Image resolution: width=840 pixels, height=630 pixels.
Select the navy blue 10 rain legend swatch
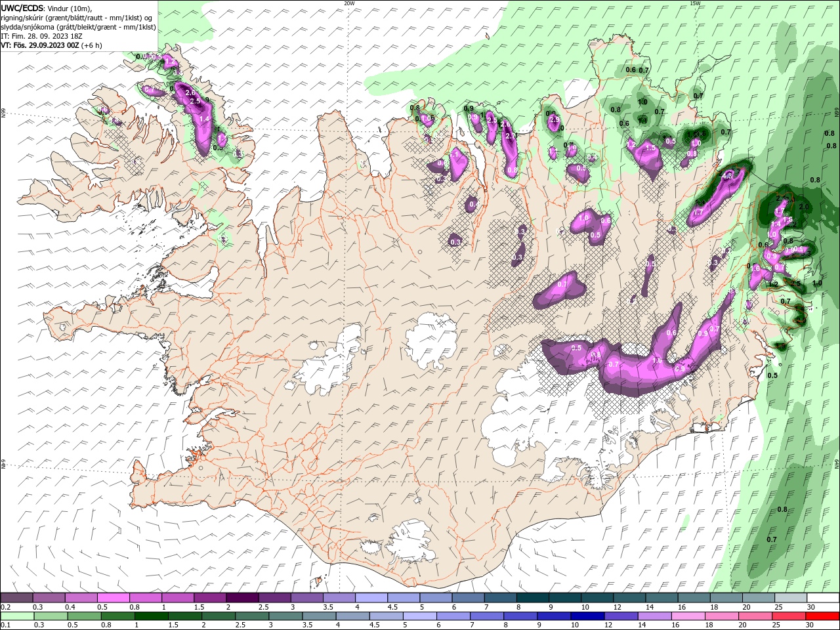pyautogui.click(x=587, y=616)
